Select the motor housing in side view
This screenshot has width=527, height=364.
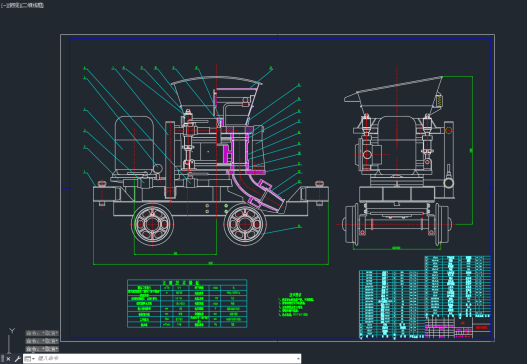coord(134,144)
